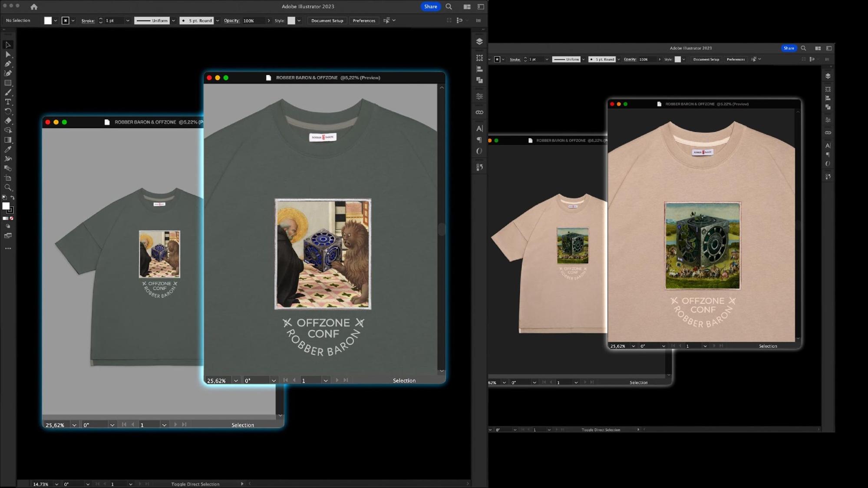Open the Uniform variable width profile dropdown
Viewport: 868px width, 488px height.
click(174, 20)
